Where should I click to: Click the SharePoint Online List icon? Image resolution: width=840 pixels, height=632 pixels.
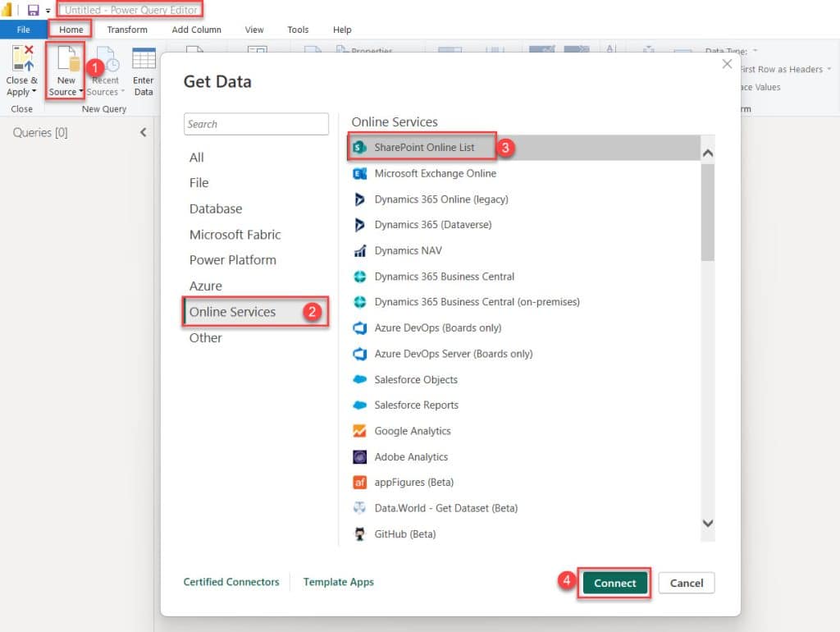360,148
